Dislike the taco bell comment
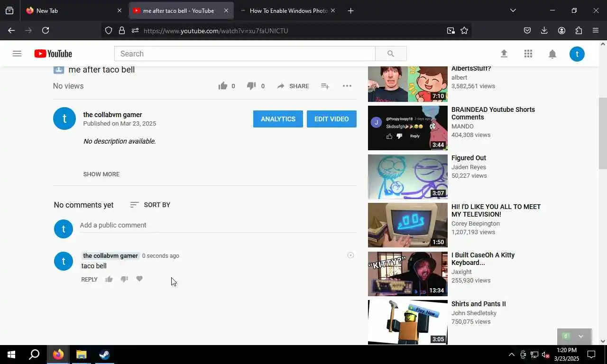 124,279
